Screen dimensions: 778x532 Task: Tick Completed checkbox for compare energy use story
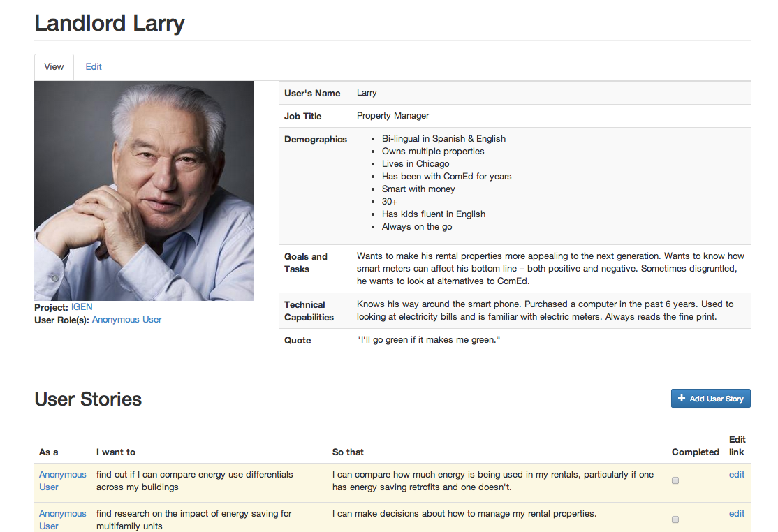coord(675,480)
